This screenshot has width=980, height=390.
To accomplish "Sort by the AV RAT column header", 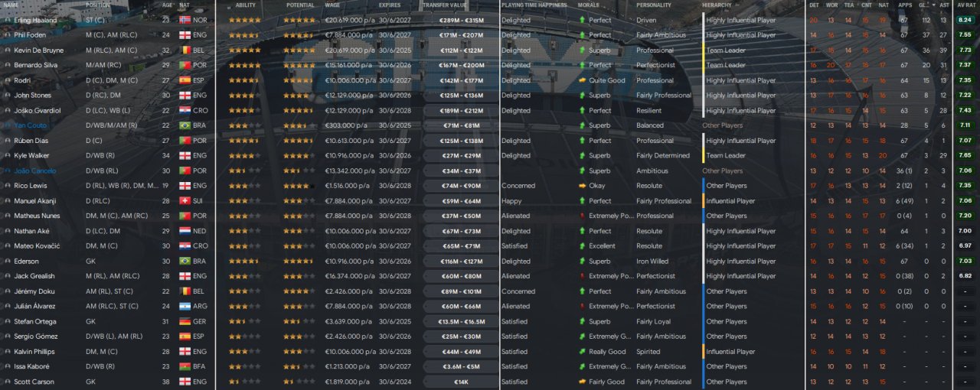I will pyautogui.click(x=965, y=5).
